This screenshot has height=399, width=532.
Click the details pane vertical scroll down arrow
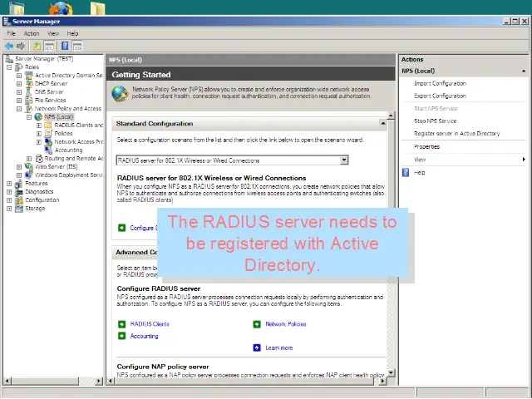pyautogui.click(x=391, y=373)
